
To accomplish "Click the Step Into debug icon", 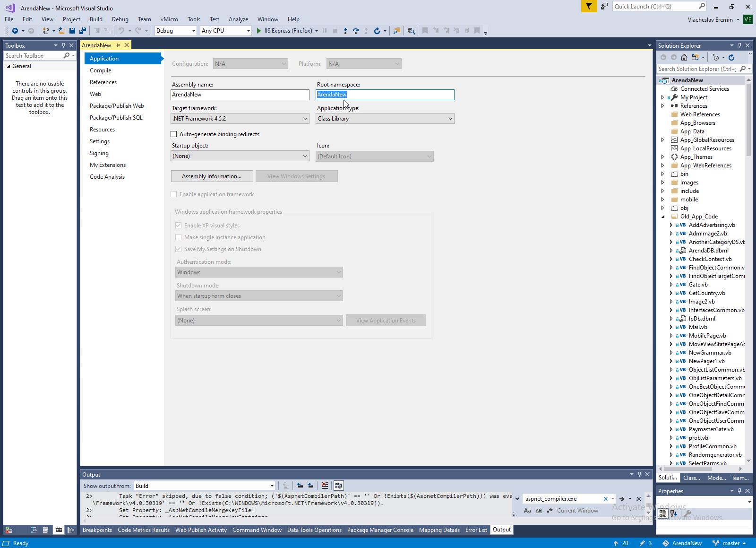I will [345, 31].
